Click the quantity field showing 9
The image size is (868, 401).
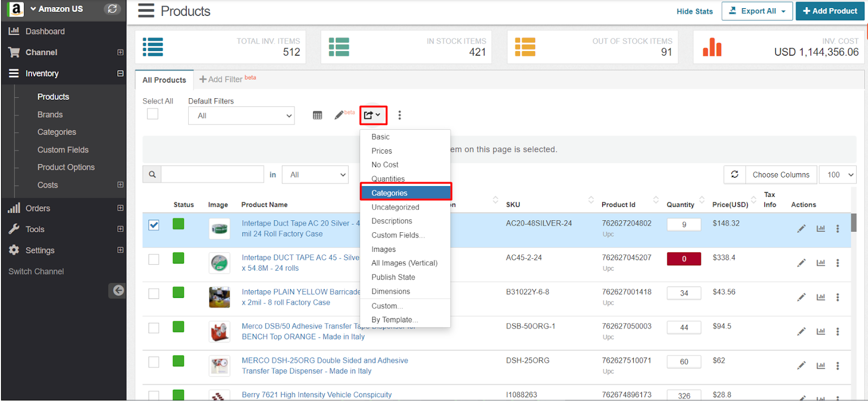tap(684, 224)
